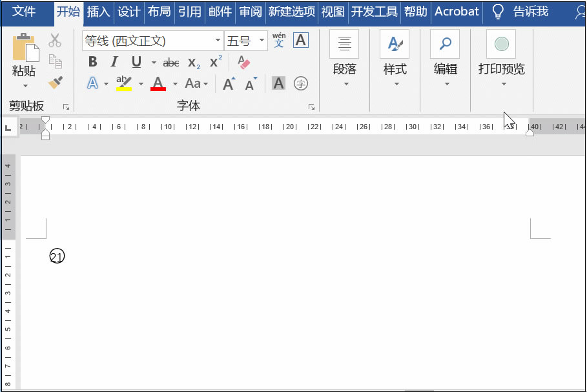Open the font size dropdown arrow
This screenshot has width=587, height=392.
[262, 40]
